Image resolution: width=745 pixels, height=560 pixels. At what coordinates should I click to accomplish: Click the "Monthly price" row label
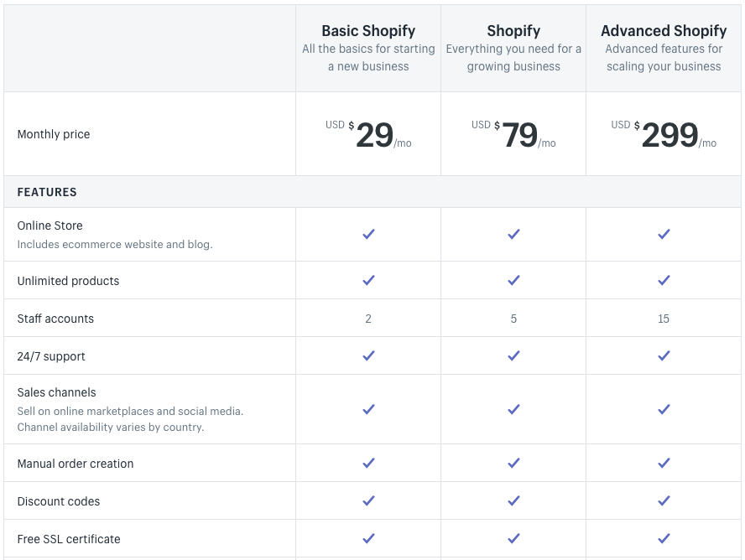tap(54, 134)
